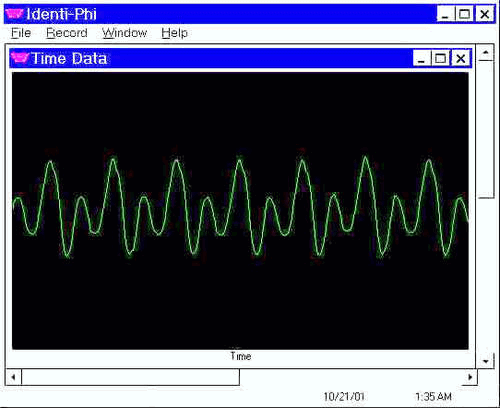
Task: Click the green waveform plot area
Action: click(240, 211)
